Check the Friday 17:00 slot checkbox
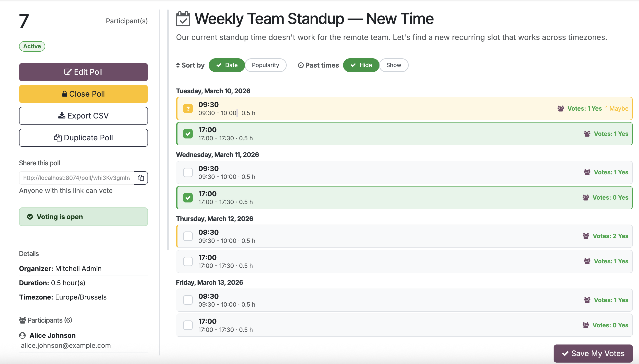Screen dimensions: 639x364 tap(188, 325)
